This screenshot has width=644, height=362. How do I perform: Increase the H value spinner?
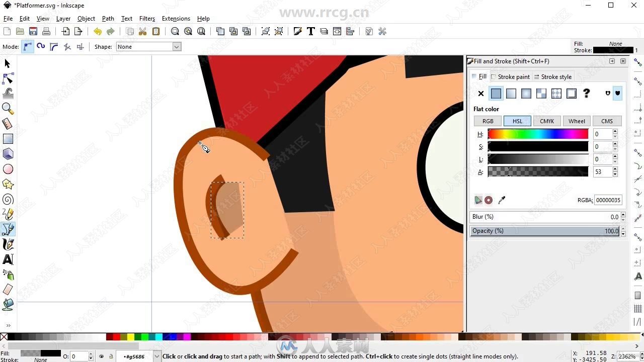tap(615, 132)
